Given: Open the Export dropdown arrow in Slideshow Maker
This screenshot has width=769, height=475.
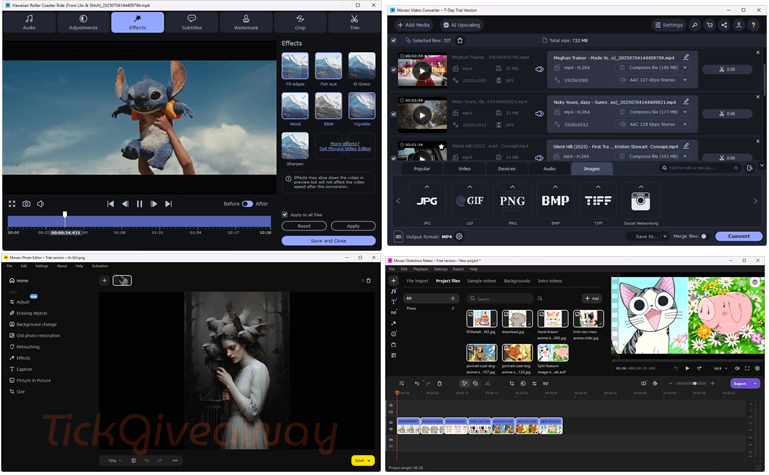Looking at the screenshot, I should tap(755, 383).
